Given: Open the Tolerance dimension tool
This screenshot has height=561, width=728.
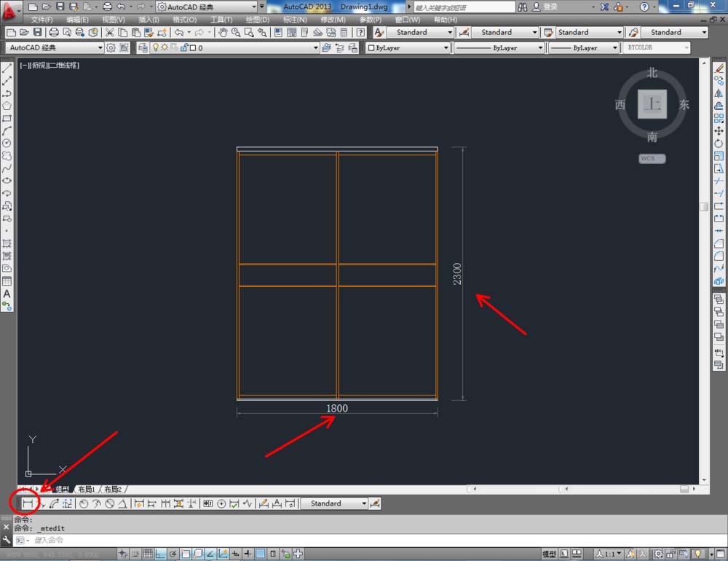Looking at the screenshot, I should pyautogui.click(x=208, y=503).
